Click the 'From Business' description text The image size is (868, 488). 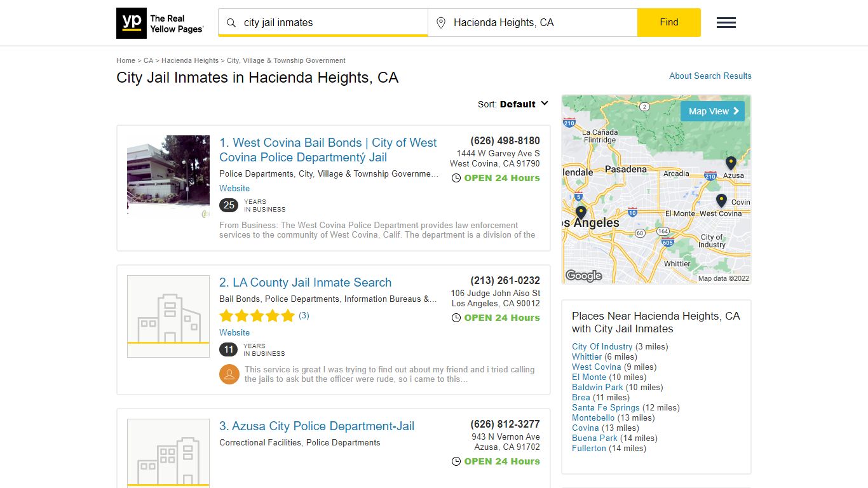[x=377, y=230]
